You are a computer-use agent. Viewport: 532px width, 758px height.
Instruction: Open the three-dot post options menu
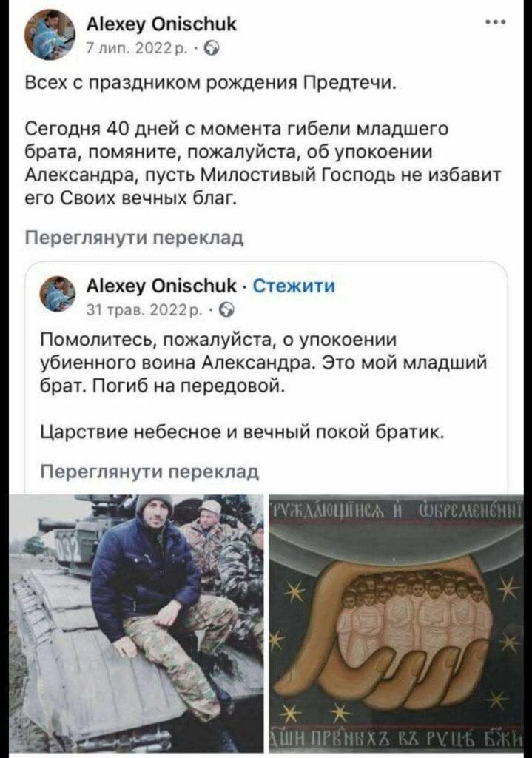[x=496, y=22]
